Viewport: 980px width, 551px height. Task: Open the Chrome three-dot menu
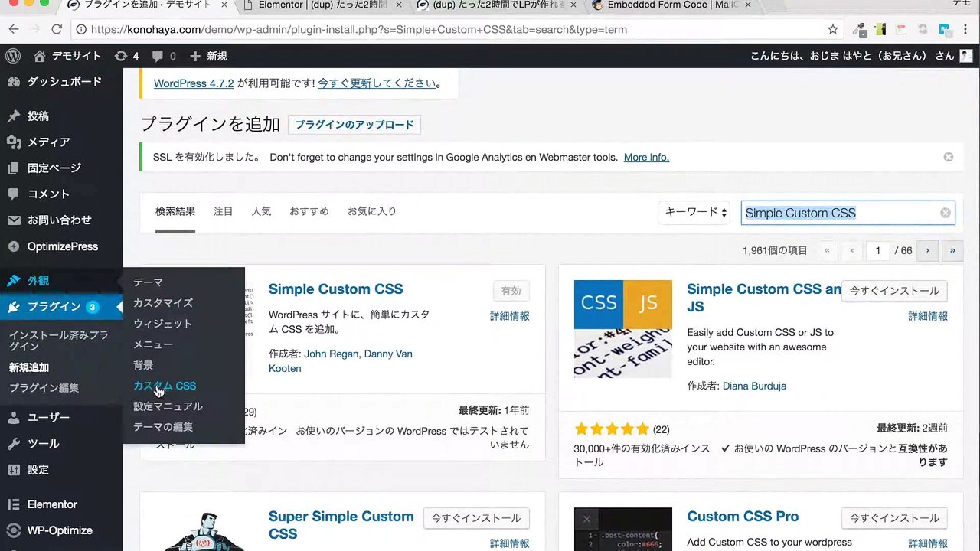click(x=966, y=30)
